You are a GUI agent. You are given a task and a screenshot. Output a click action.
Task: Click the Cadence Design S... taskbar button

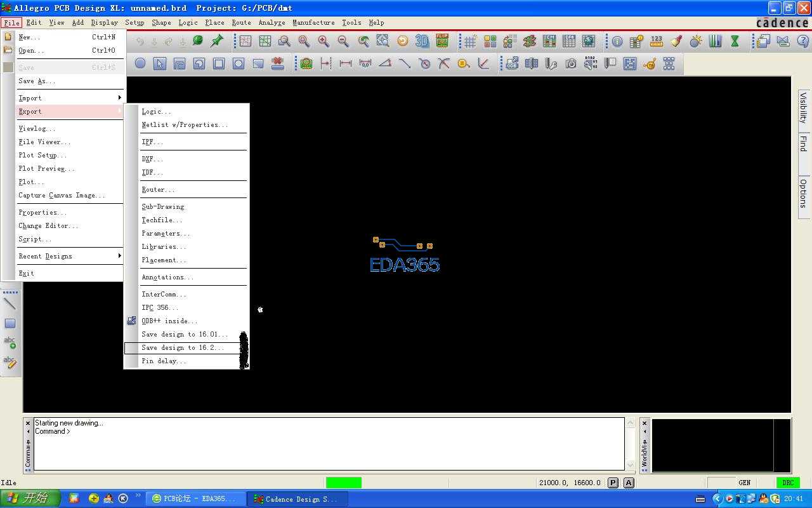click(296, 499)
